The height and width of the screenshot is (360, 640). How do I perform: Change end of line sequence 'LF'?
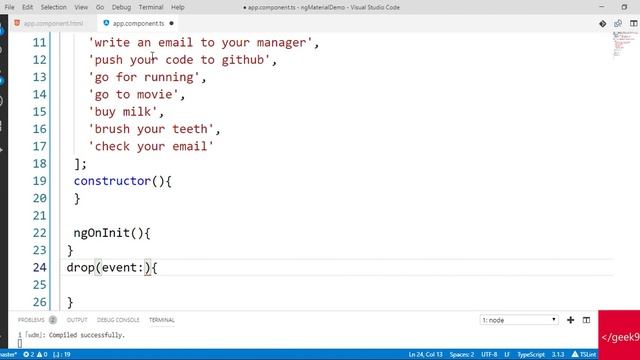click(507, 354)
